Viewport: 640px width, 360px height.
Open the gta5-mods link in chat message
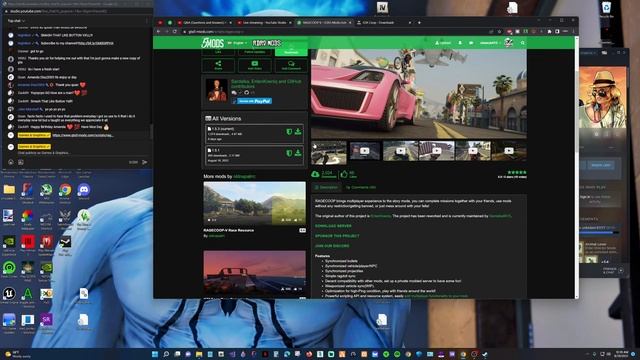pyautogui.click(x=82, y=135)
